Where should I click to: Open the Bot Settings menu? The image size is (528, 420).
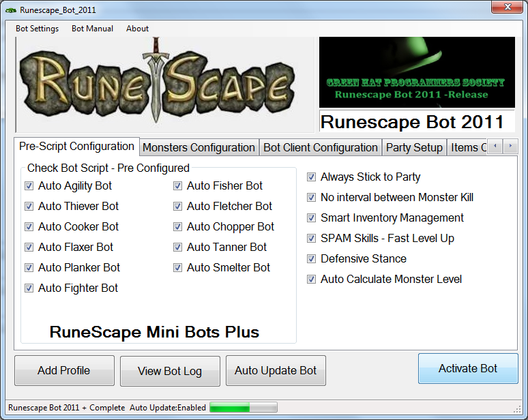point(37,29)
